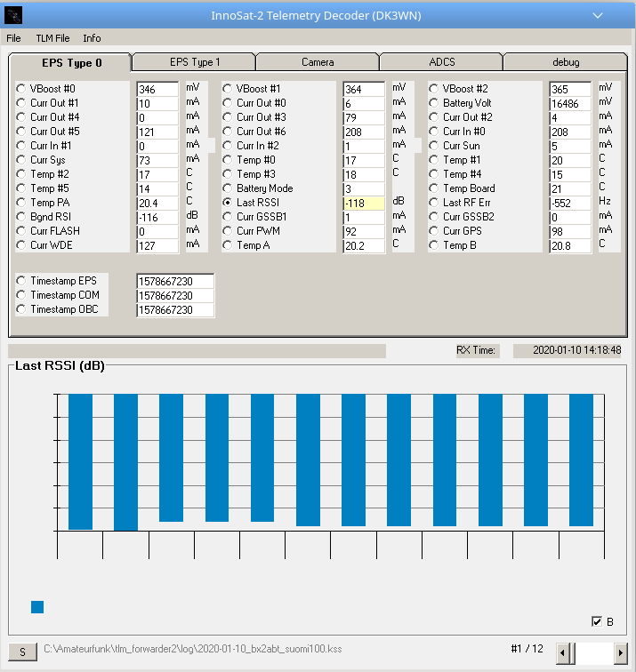Viewport: 636px width, 672px height.
Task: Click the application icon in title bar
Action: tap(14, 15)
